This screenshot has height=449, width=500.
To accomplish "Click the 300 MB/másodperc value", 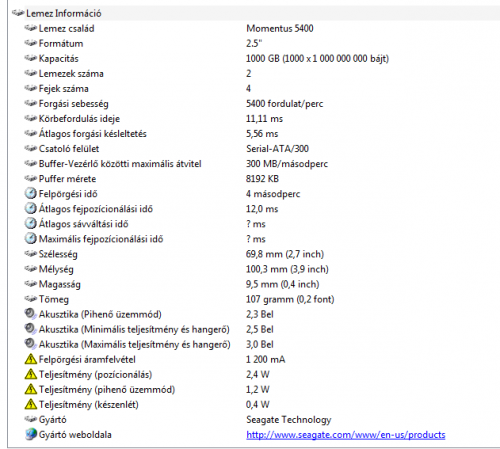I will 287,164.
